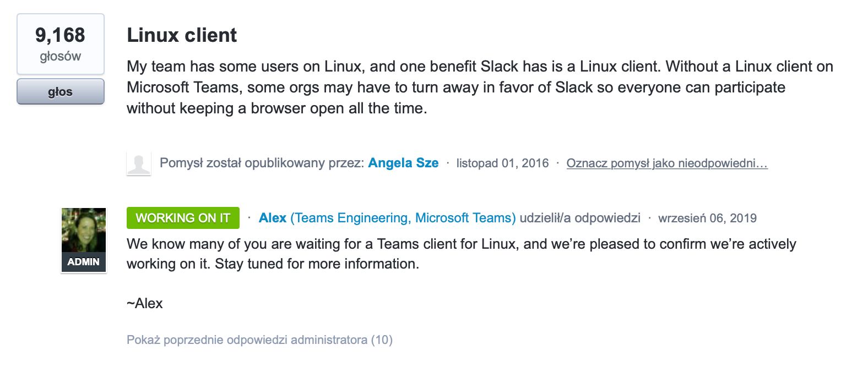The image size is (868, 372).
Task: Click the "listopad 01, 2016" post date
Action: coord(502,163)
